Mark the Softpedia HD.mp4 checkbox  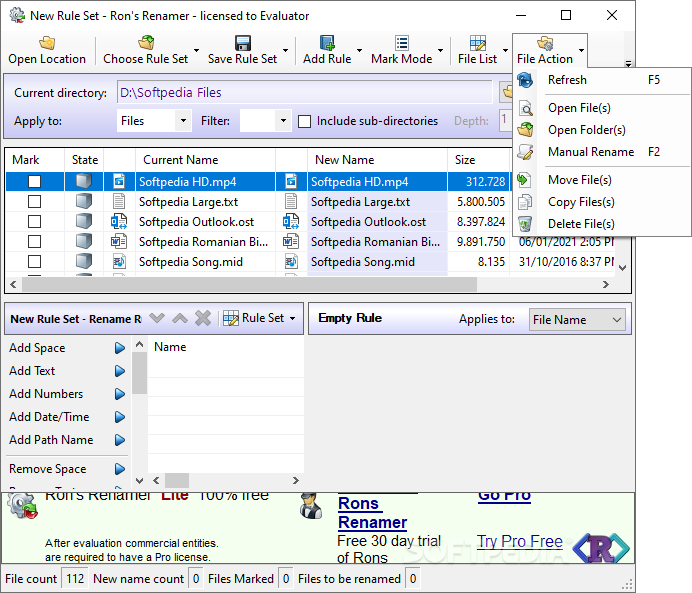pos(34,182)
